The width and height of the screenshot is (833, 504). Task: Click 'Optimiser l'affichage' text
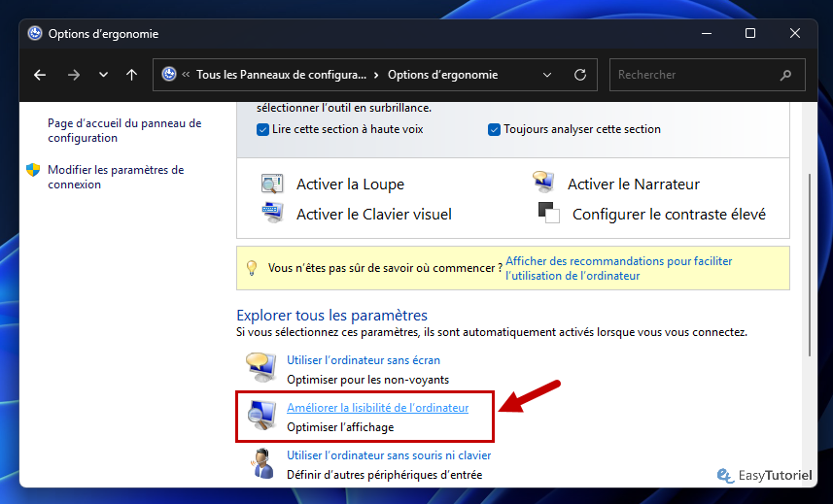(x=340, y=427)
